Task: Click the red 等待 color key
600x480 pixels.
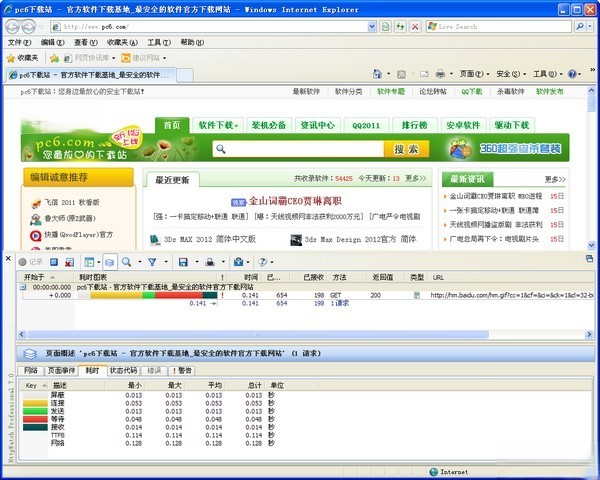Action: 35,419
